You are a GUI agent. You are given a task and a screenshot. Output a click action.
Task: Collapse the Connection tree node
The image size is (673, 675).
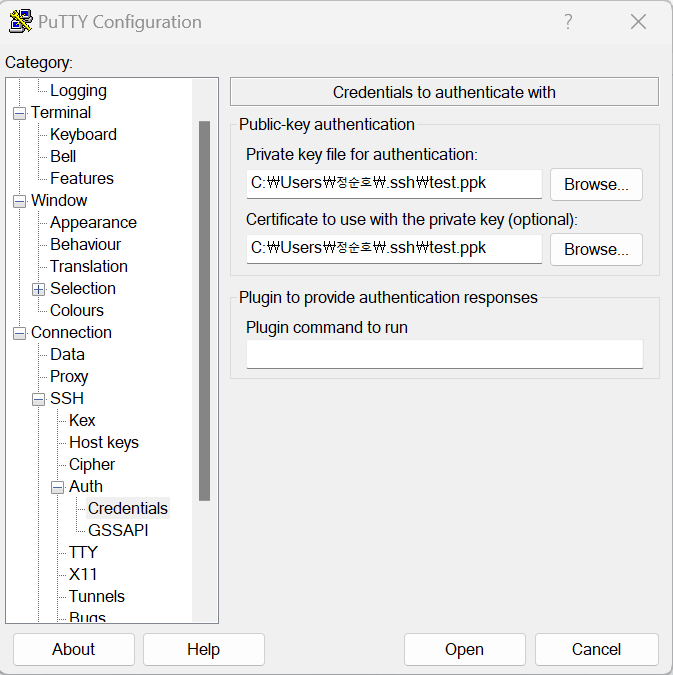19,333
